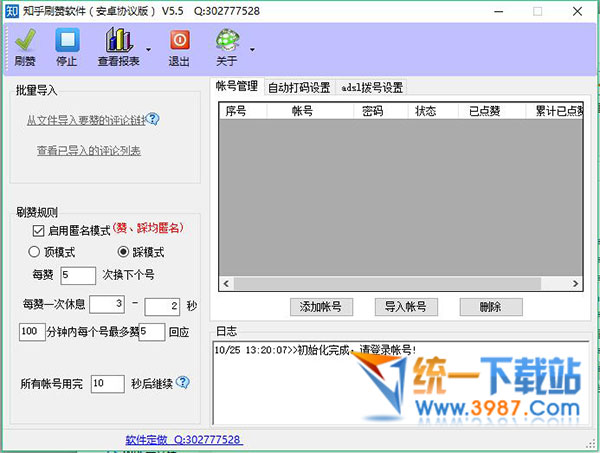Screen dimensions: 600x453
Task: Click the 每赞 count input field
Action: click(x=77, y=274)
